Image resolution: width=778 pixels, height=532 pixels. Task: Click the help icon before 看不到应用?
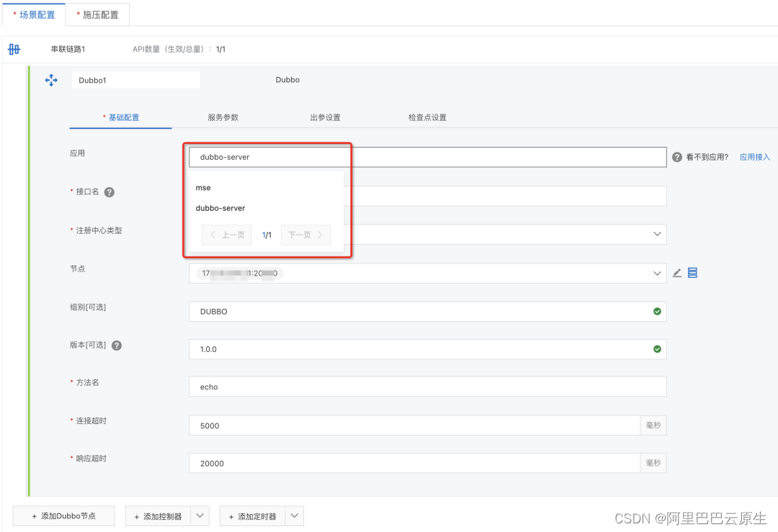pos(676,157)
